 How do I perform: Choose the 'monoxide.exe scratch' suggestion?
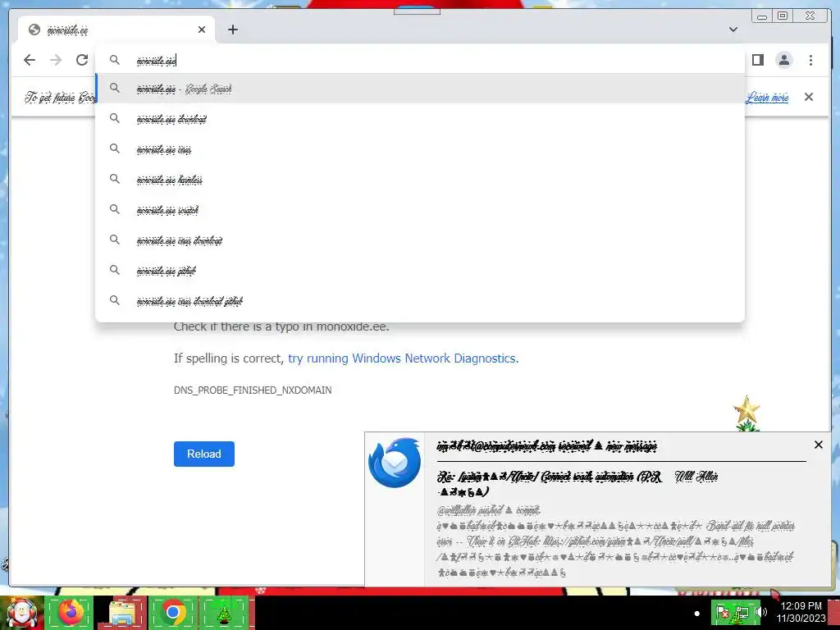420,209
